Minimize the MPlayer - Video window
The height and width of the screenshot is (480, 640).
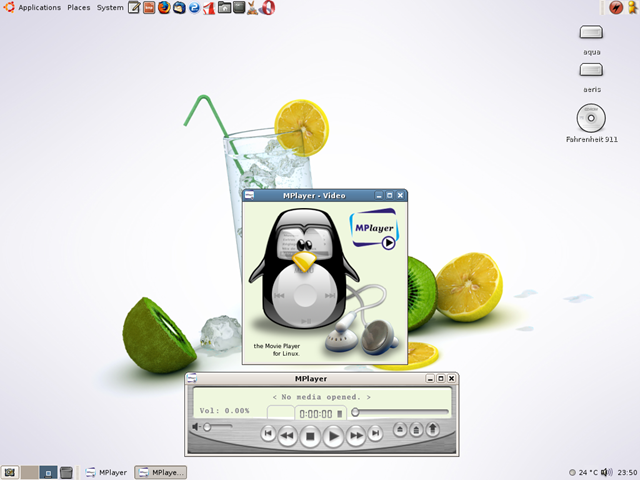click(379, 196)
